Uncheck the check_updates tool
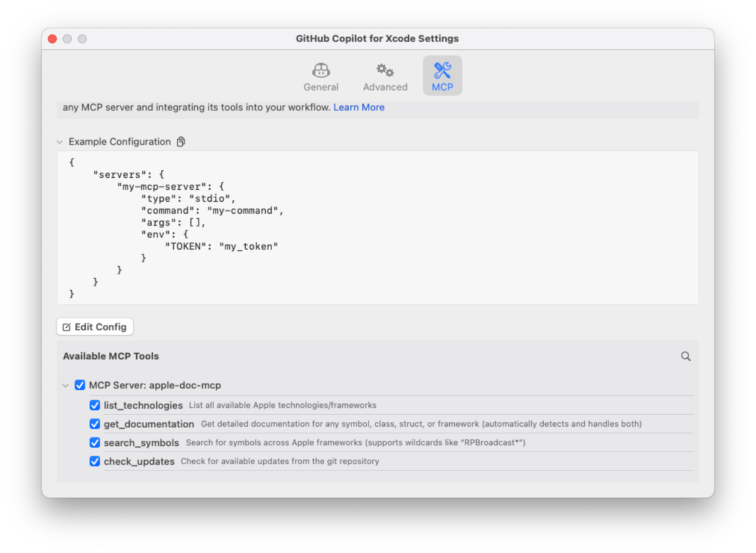The image size is (756, 553). pyautogui.click(x=95, y=462)
